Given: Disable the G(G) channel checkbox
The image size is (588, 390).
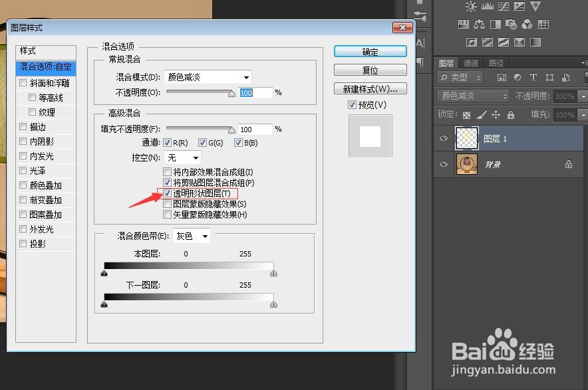Looking at the screenshot, I should pos(202,142).
